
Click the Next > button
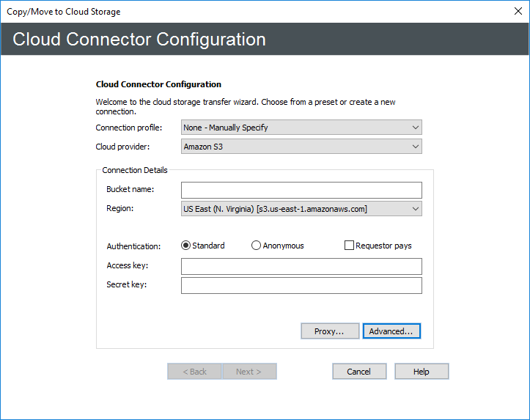tap(249, 372)
